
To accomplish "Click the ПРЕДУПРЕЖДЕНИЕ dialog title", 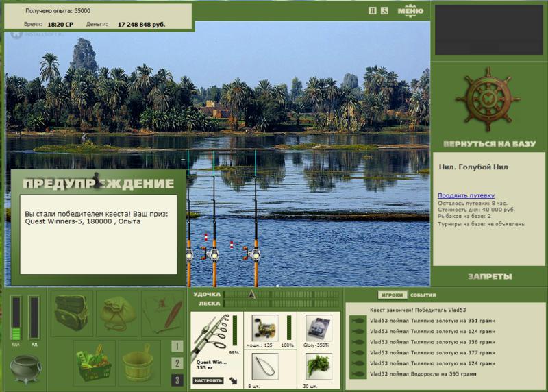I will [x=98, y=183].
